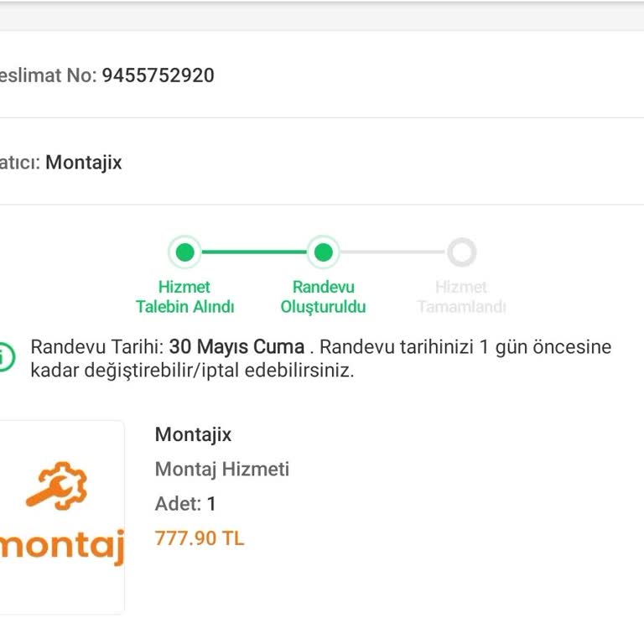
Task: Click the Montaj Hizmeti description text
Action: click(221, 469)
